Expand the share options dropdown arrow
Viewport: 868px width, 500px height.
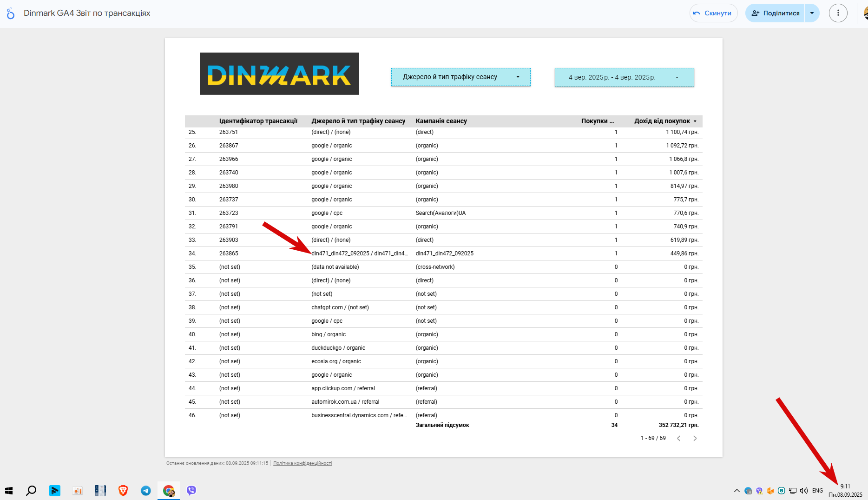pyautogui.click(x=812, y=13)
